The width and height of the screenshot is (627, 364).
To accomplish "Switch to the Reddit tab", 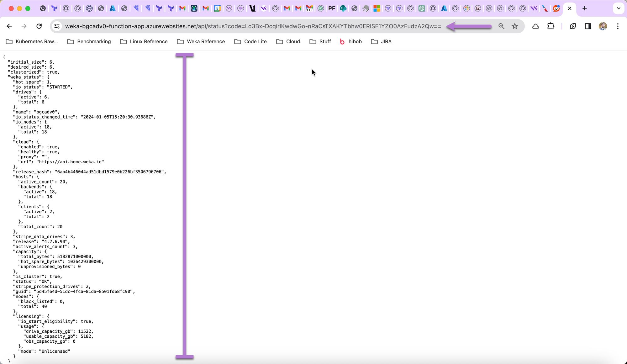I will [x=556, y=8].
